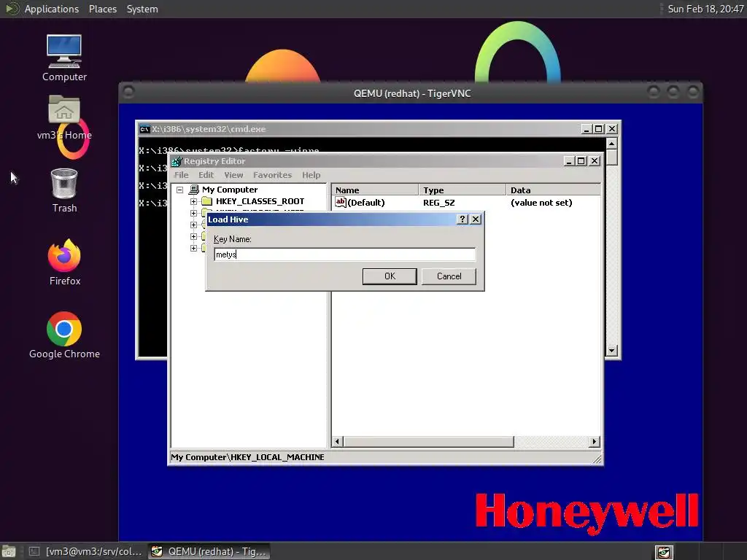Click the left arrow of the values pane scrollbar
This screenshot has height=560, width=747.
click(337, 441)
